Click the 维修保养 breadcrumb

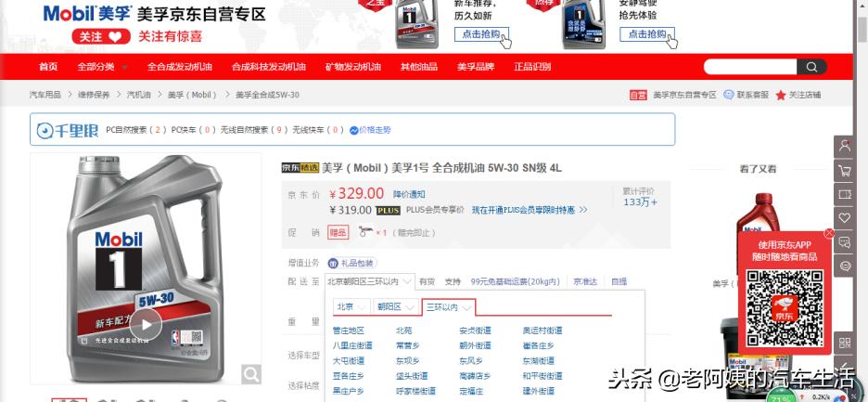(94, 95)
